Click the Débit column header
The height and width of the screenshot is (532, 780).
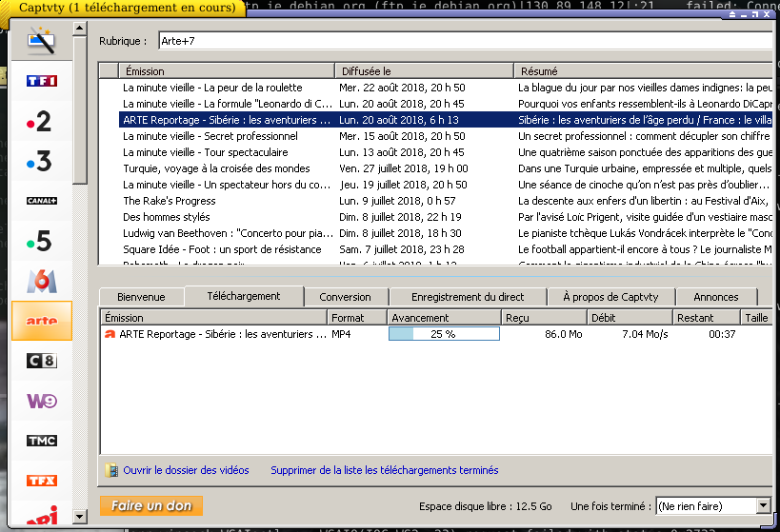coord(630,318)
